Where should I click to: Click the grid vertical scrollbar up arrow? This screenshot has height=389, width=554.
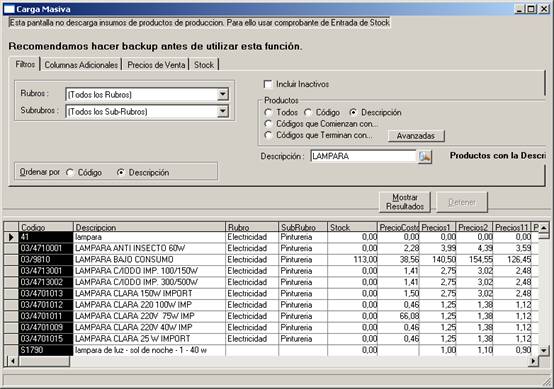click(x=543, y=228)
